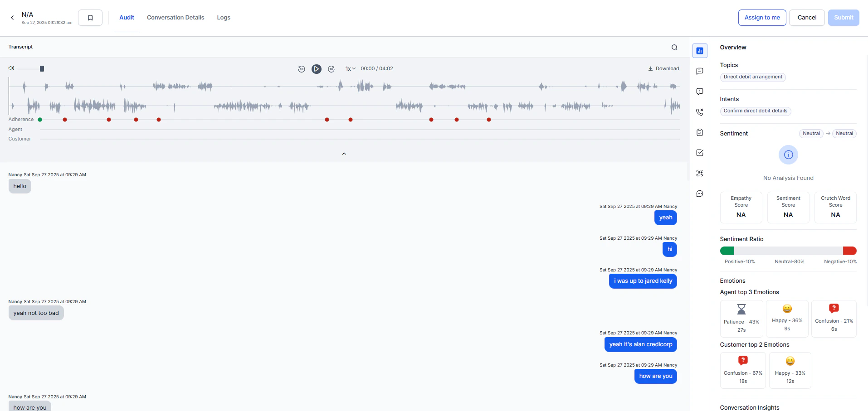Click the agent Happy emoji icon
Screen dimensions: 868x411
tap(787, 309)
